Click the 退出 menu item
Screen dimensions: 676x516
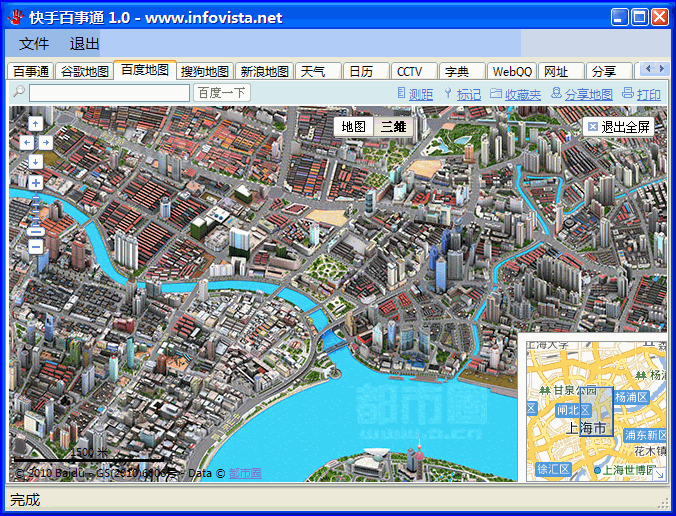click(x=84, y=44)
